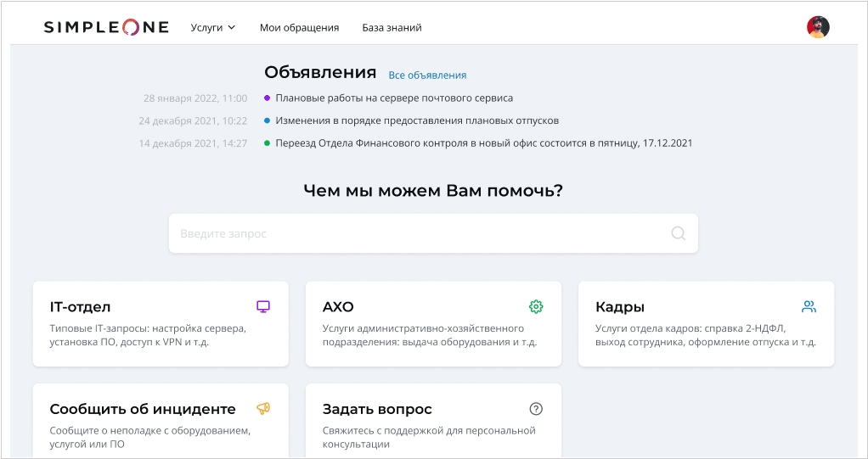Go to База знаний in the top menu
The image size is (868, 459).
coord(392,27)
